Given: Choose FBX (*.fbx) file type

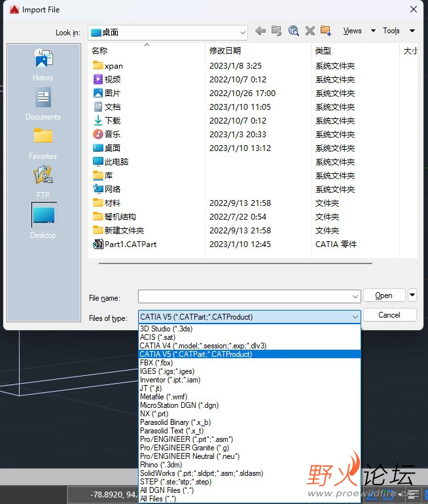Looking at the screenshot, I should 249,363.
